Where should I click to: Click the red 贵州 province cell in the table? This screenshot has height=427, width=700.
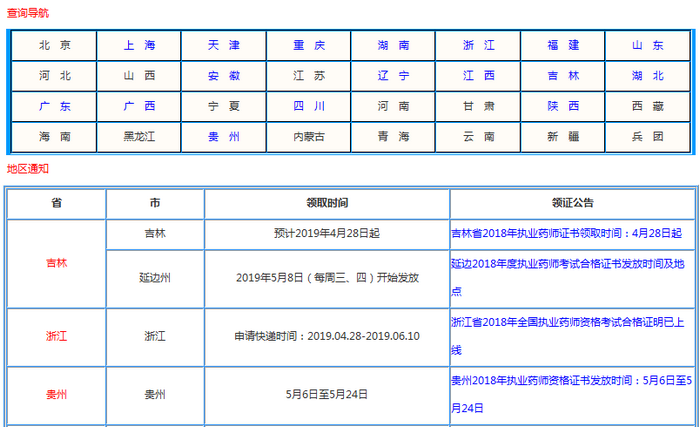56,394
